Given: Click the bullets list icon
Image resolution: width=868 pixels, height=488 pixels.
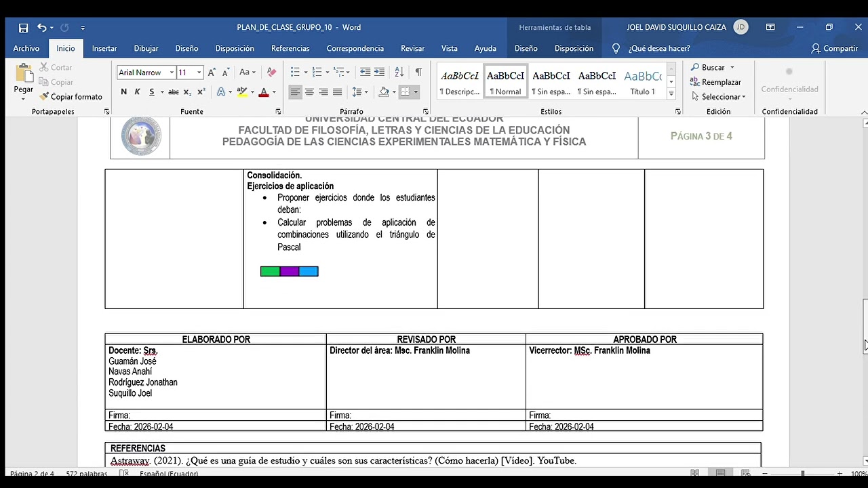Looking at the screenshot, I should 295,73.
